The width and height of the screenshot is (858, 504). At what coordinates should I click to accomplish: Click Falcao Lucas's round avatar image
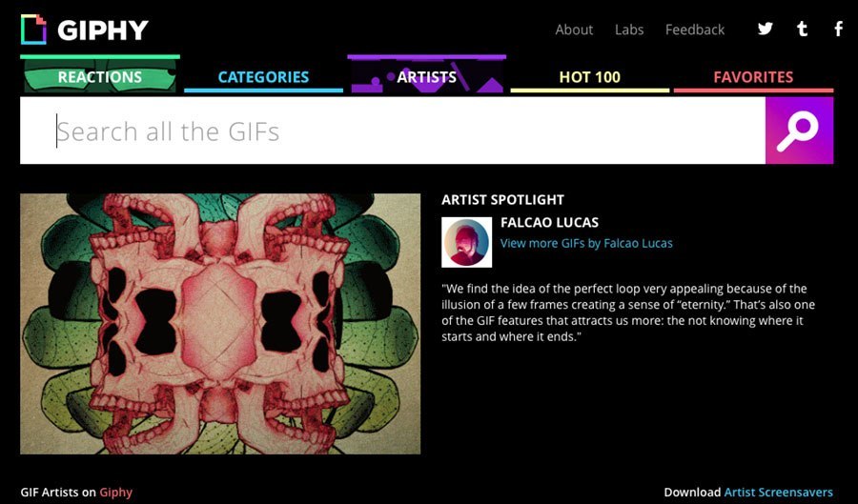466,242
